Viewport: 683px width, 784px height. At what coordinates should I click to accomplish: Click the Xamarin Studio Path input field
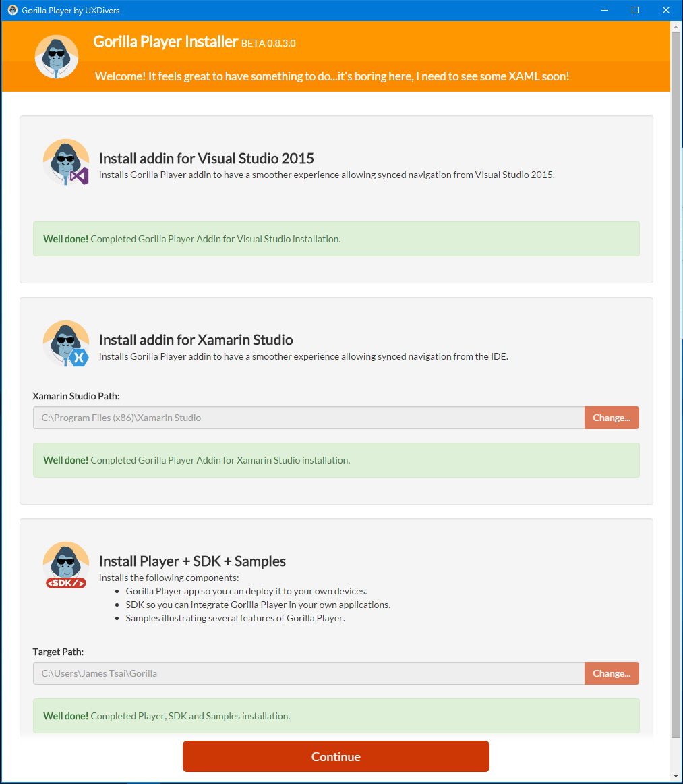coord(309,418)
